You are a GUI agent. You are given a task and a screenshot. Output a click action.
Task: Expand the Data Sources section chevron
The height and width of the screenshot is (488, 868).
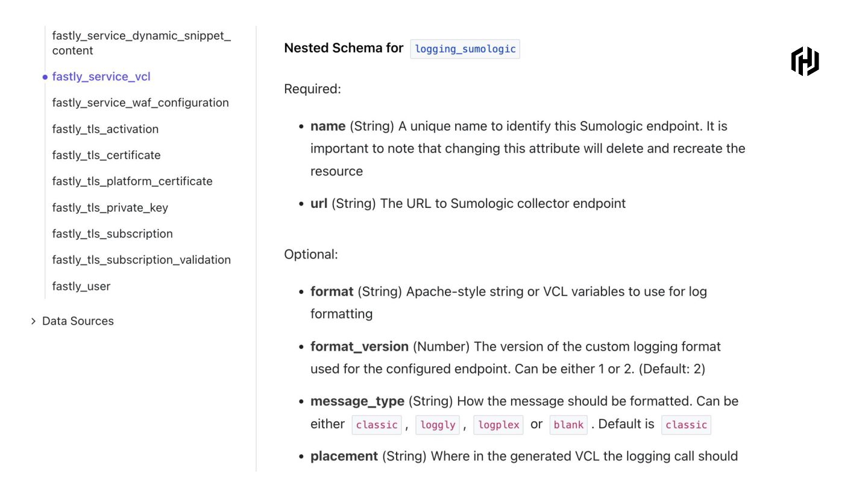click(x=33, y=321)
